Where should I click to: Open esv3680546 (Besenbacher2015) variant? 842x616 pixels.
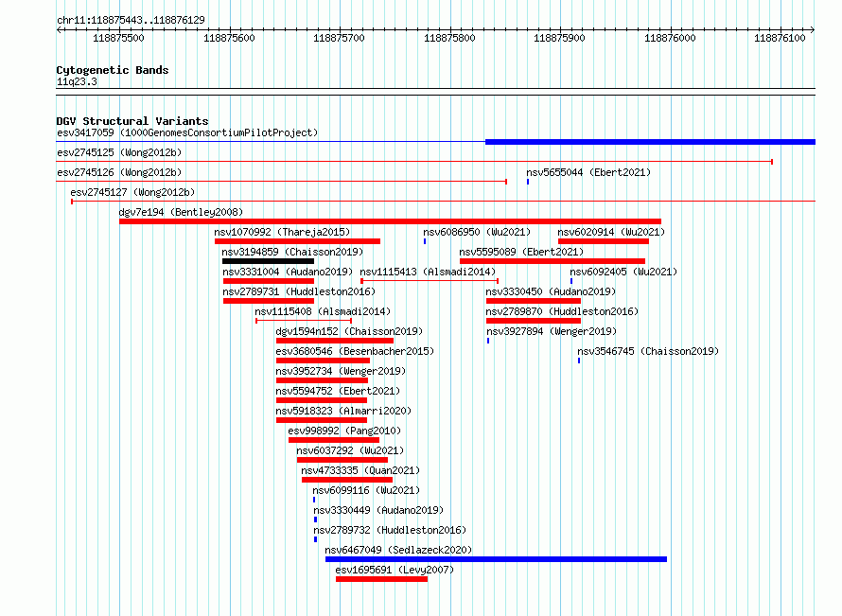(355, 351)
